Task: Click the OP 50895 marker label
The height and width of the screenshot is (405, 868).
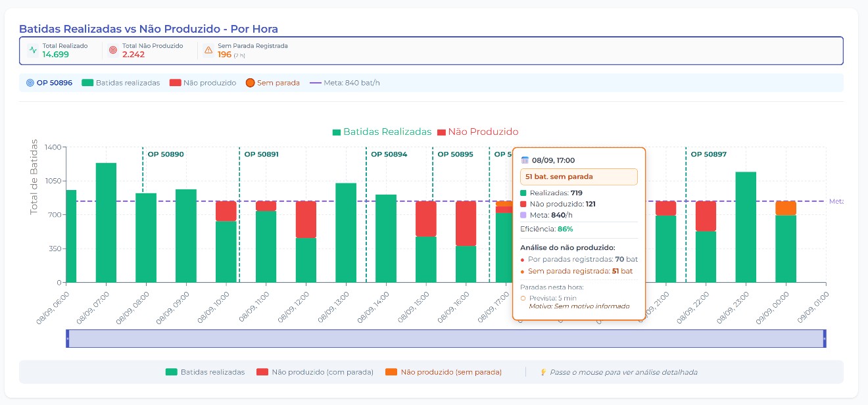Action: 455,155
